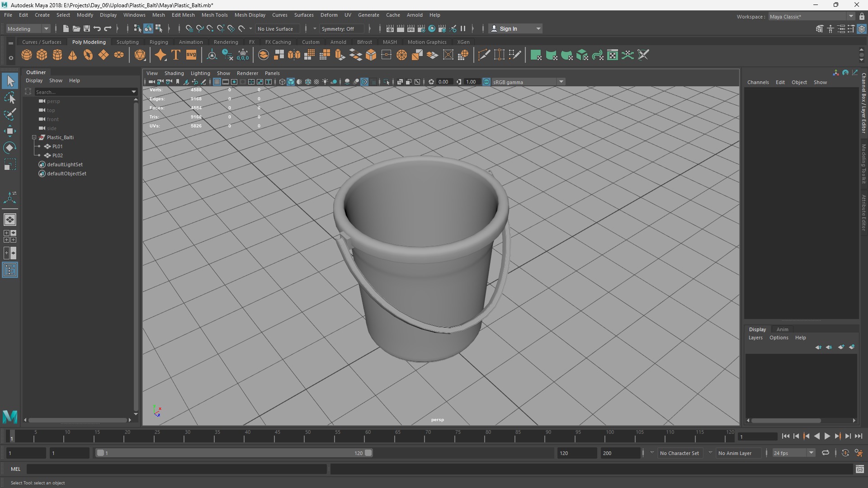Choose the Paint selection tool
Viewport: 868px width, 488px height.
(10, 114)
